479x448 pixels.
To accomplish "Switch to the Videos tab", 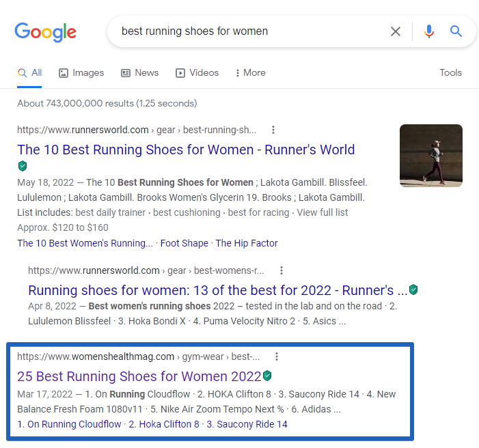I will [197, 72].
